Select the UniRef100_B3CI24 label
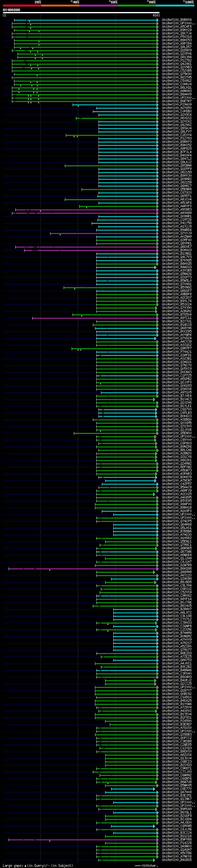The width and height of the screenshot is (197, 868). pyautogui.click(x=177, y=833)
